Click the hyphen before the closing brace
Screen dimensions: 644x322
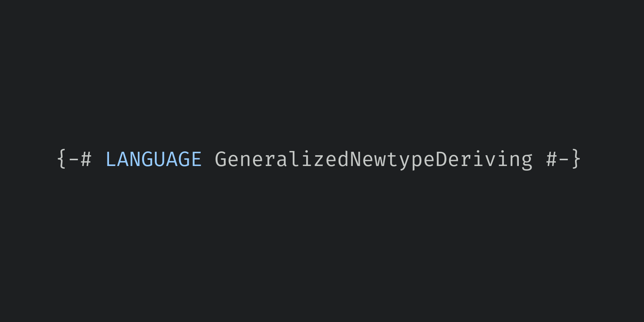point(563,159)
